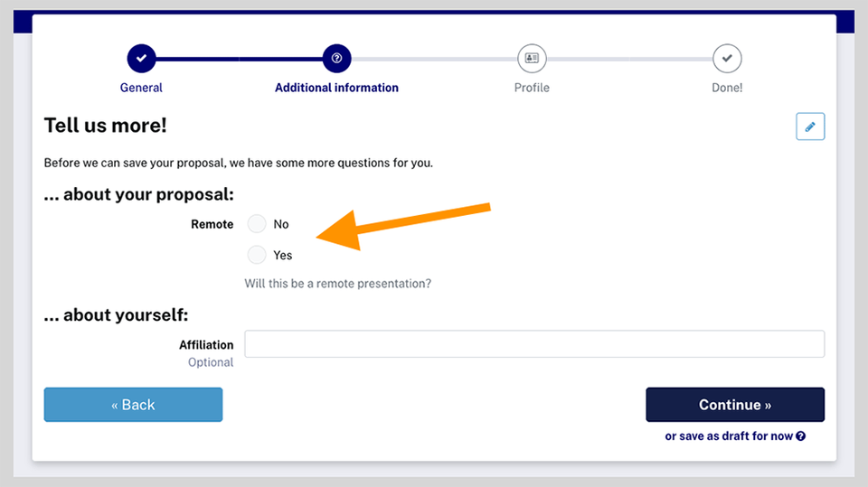Focus the Affiliation text field
The image size is (868, 487).
point(534,344)
